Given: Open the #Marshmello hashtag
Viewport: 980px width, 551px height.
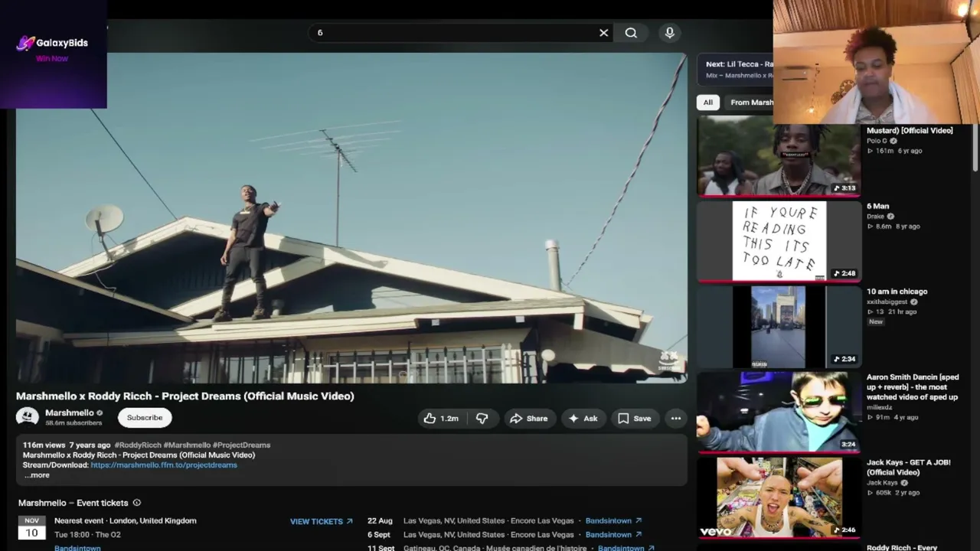Looking at the screenshot, I should (186, 445).
